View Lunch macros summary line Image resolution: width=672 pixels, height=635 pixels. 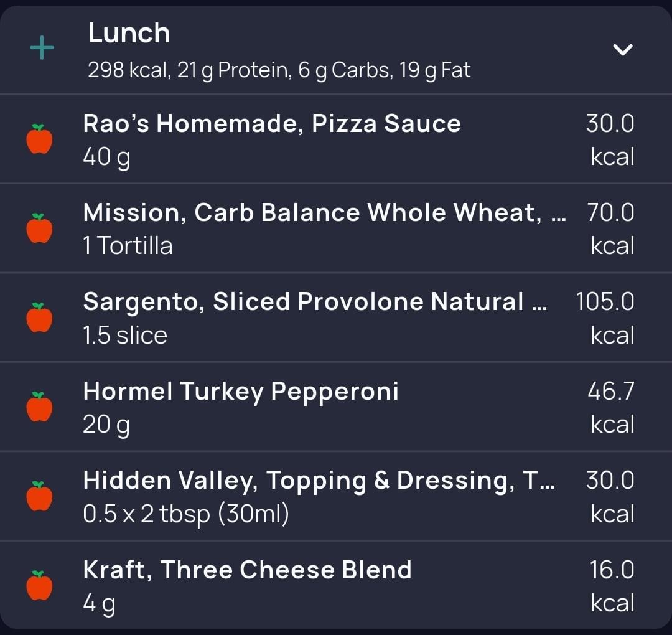coord(279,70)
